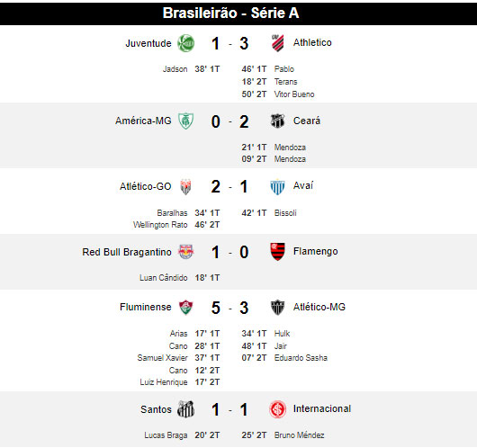Click scorer Wellington Rato's name

tap(160, 225)
